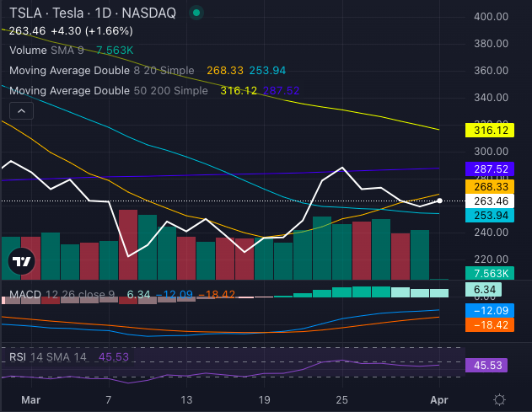Screen dimensions: 532x412
Task: Open chart settings gear icon
Action: point(499,399)
